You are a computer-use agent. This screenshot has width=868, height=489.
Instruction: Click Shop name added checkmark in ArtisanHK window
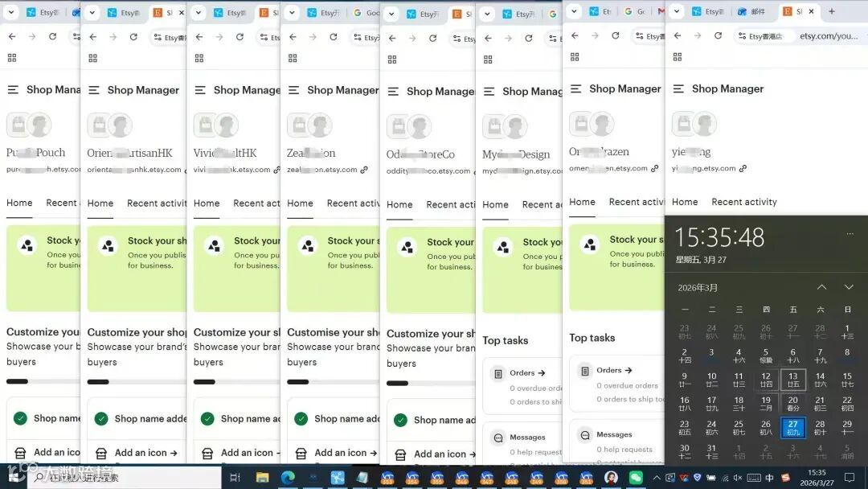(x=101, y=419)
